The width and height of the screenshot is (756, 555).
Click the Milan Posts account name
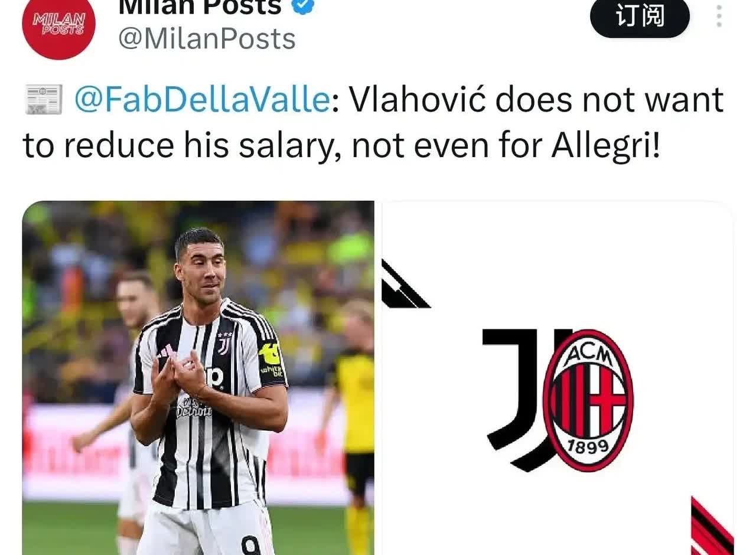tap(200, 7)
